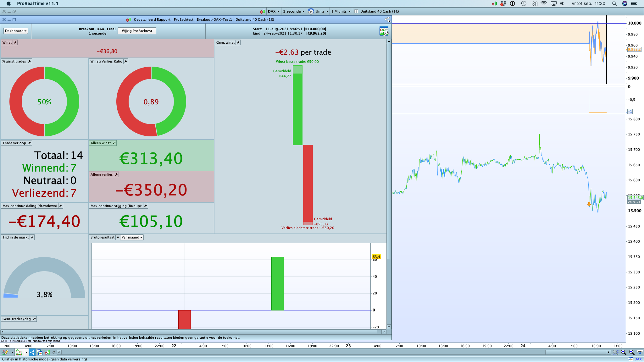The width and height of the screenshot is (644, 362).
Task: Click the dashboard vertical scrollbar down arrow
Action: click(x=389, y=327)
